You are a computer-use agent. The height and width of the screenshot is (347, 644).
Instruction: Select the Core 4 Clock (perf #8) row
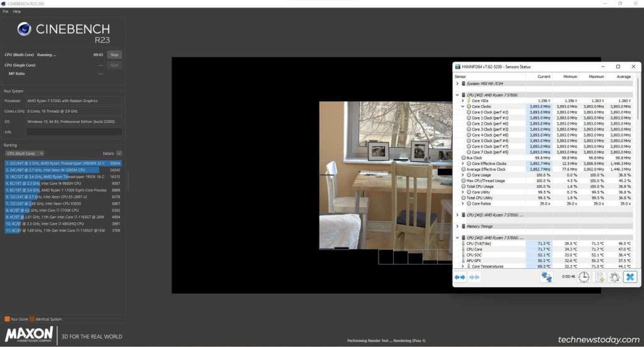[x=544, y=135]
